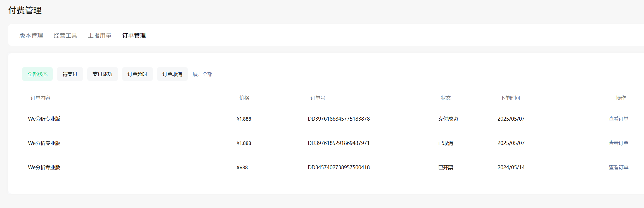Filter orders by 订单取消

172,74
